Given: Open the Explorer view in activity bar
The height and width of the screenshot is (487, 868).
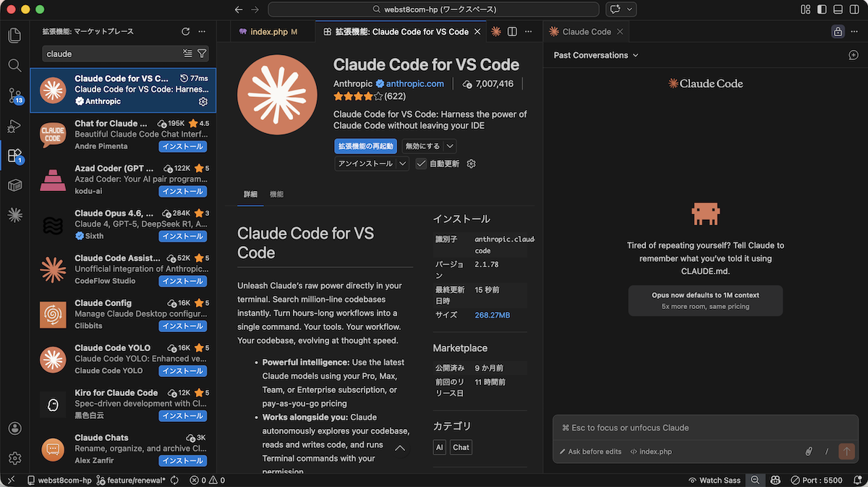Looking at the screenshot, I should (14, 35).
